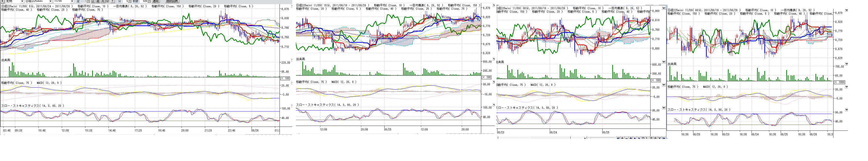
Task: Click the 15-minute chart's 出来高 panel arrow
Action: point(494,59)
